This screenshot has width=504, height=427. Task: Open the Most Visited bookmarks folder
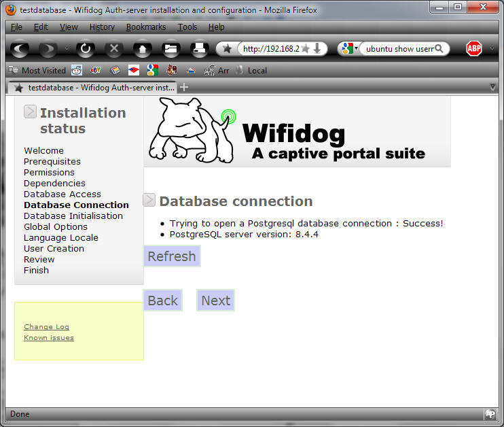click(37, 71)
